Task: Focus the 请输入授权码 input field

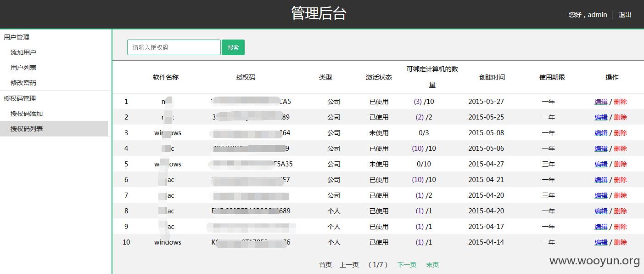Action: pos(174,47)
